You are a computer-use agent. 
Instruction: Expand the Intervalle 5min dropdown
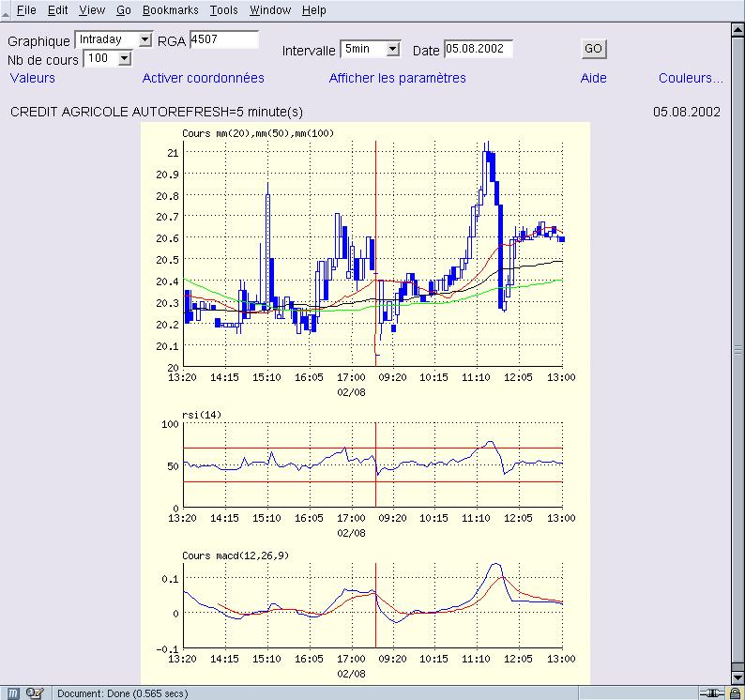[x=371, y=49]
